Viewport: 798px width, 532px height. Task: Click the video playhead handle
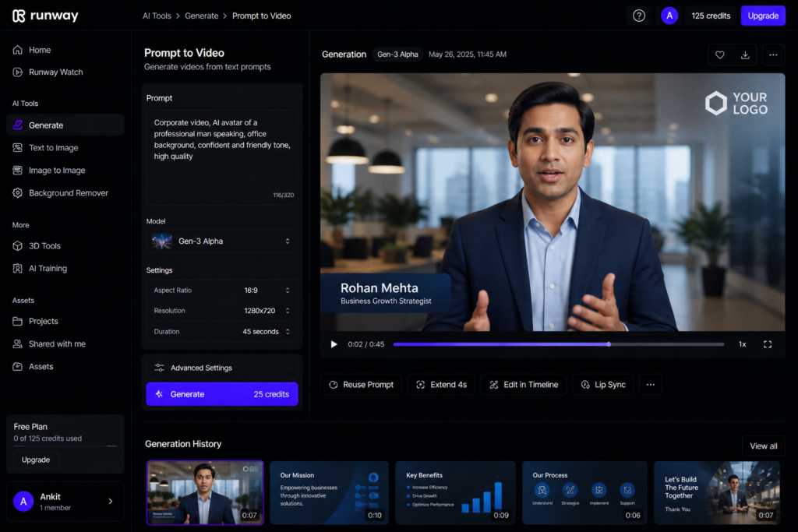[609, 344]
